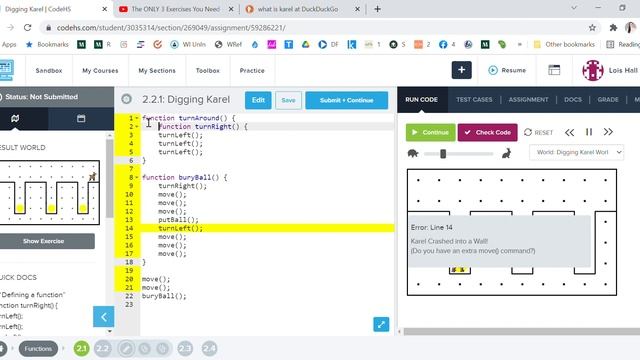Click the Check Code button
Image resolution: width=640 pixels, height=360 pixels.
(487, 132)
